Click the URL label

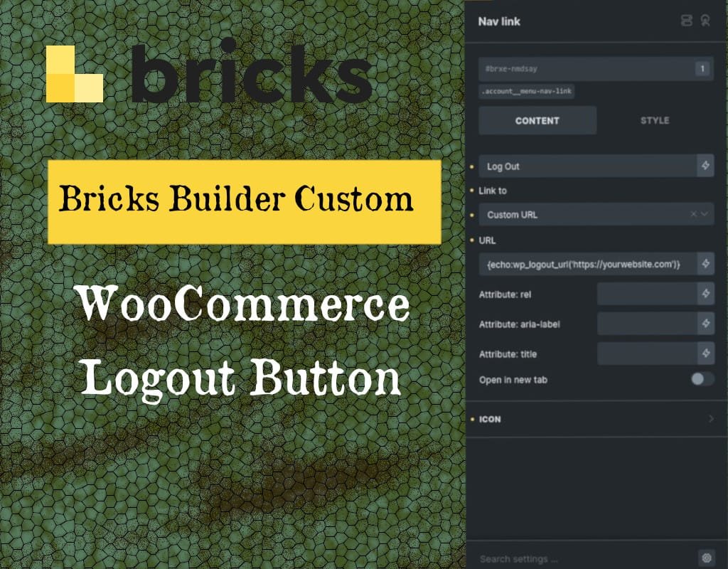[487, 240]
